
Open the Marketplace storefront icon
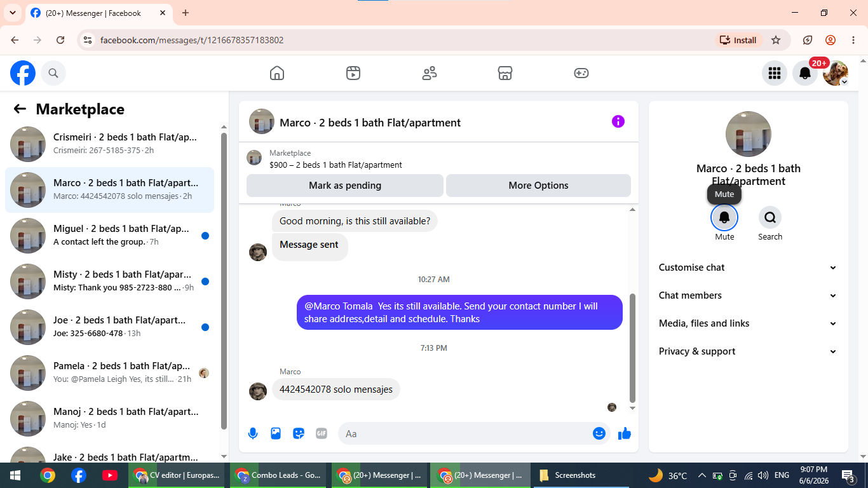pyautogui.click(x=505, y=73)
